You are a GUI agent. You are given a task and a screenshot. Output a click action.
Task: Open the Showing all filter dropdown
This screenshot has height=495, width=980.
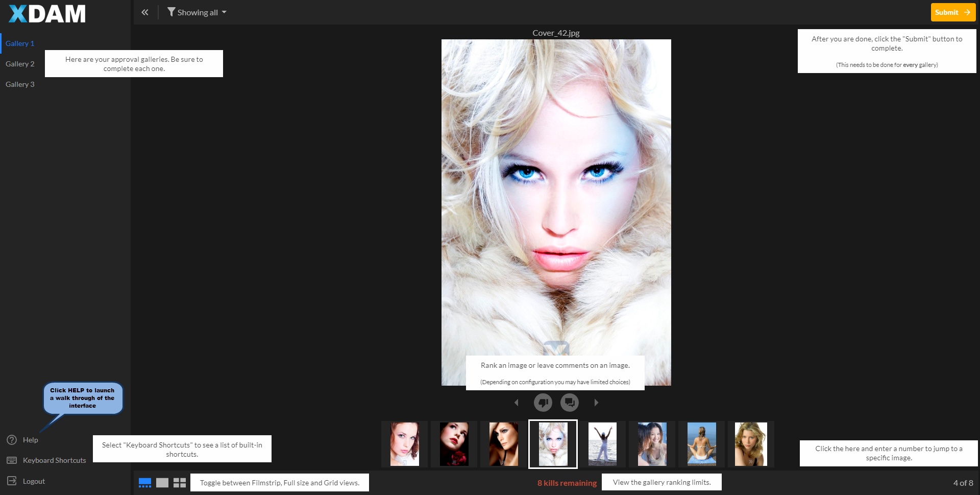(x=197, y=12)
